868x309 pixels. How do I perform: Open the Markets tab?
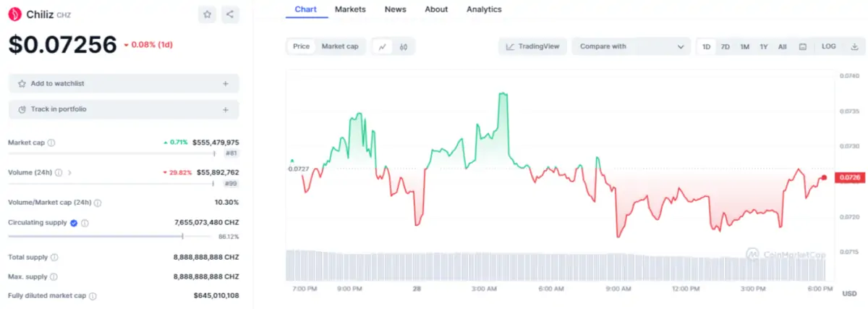click(x=350, y=9)
